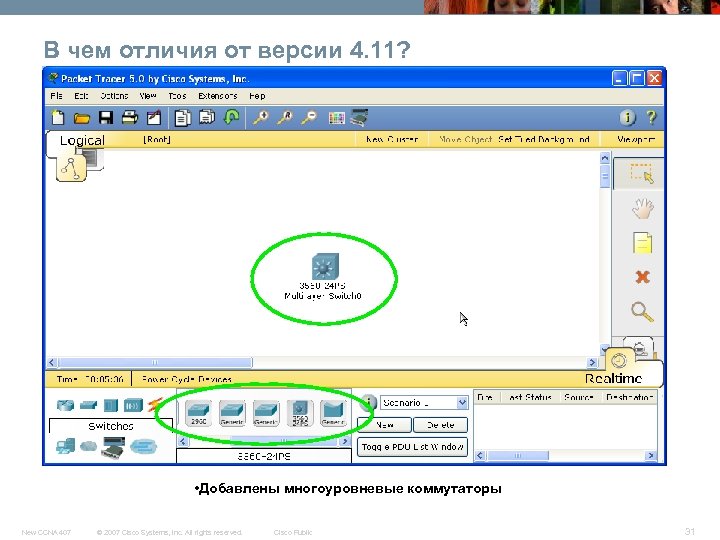Open the Activity Wizard icon
This screenshot has height=540, width=720.
(x=154, y=118)
